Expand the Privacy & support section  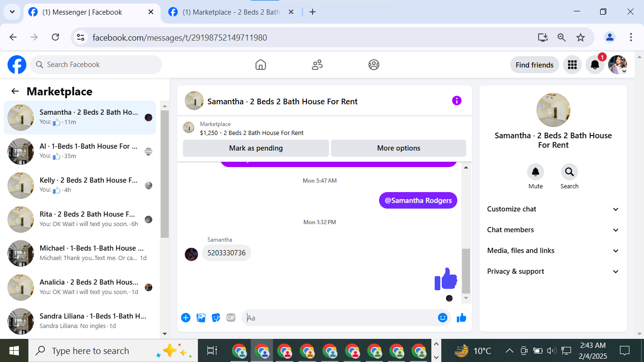coord(553,271)
